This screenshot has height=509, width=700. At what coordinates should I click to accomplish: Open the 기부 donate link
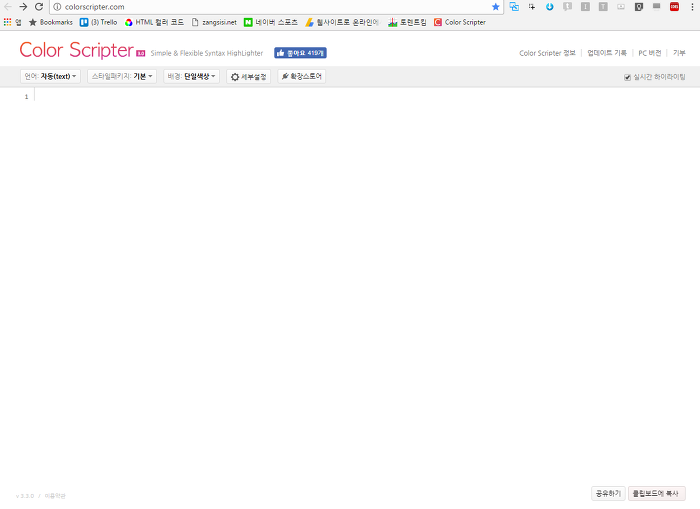pyautogui.click(x=679, y=53)
